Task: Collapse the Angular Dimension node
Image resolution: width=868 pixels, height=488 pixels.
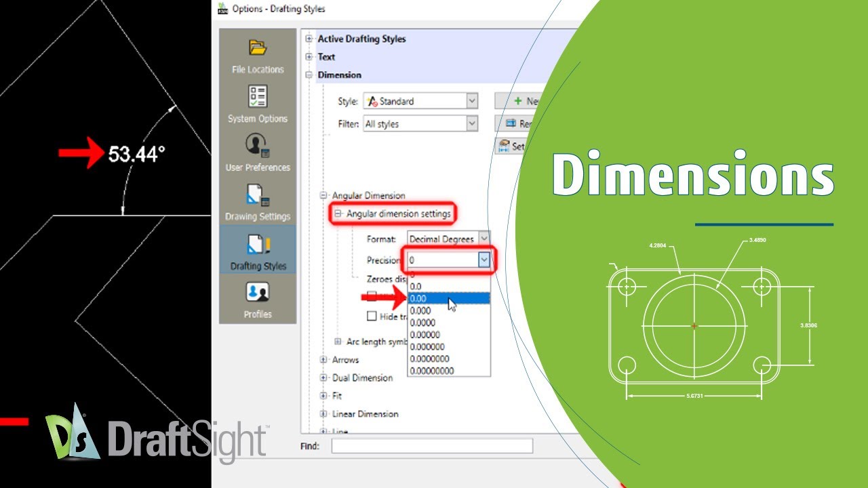Action: coord(324,196)
